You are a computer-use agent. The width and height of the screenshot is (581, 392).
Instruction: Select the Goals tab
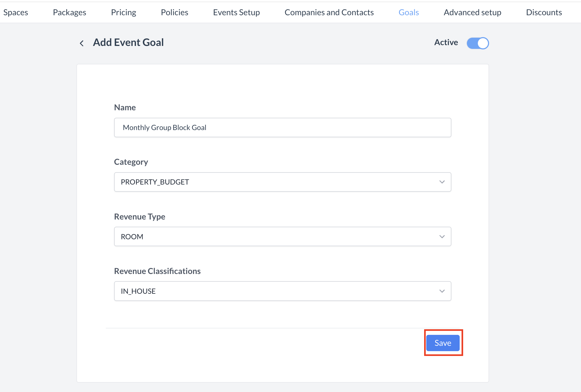point(409,12)
